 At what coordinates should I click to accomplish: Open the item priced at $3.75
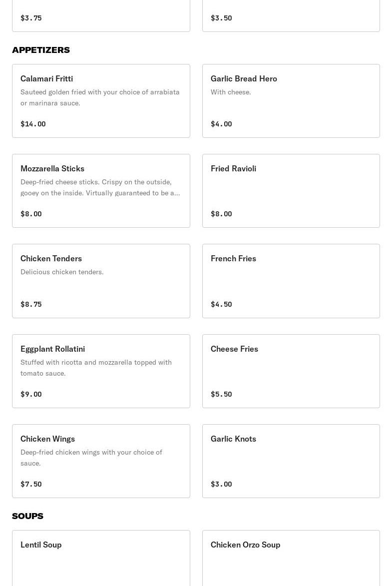click(x=101, y=16)
